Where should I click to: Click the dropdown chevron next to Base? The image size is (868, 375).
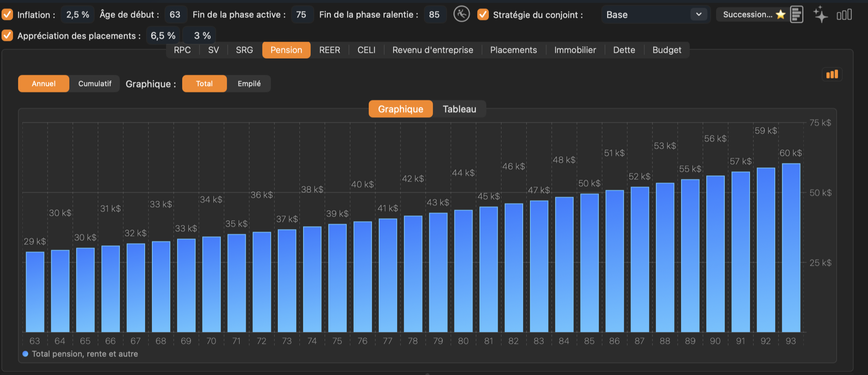coord(698,14)
